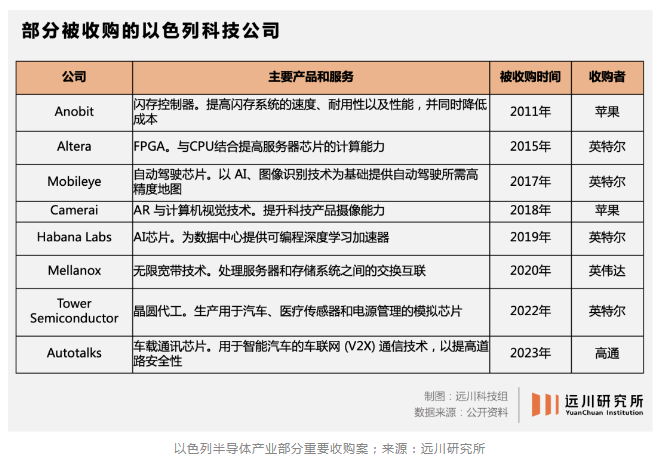Click the 无限宽带技术 description in Mellanox row
Image resolution: width=664 pixels, height=462 pixels.
(x=311, y=271)
